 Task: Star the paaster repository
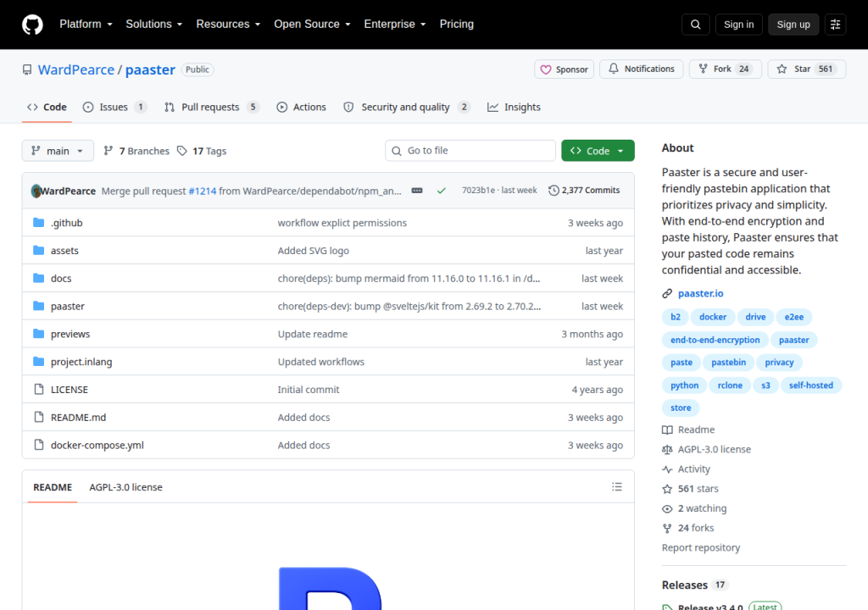pos(807,69)
